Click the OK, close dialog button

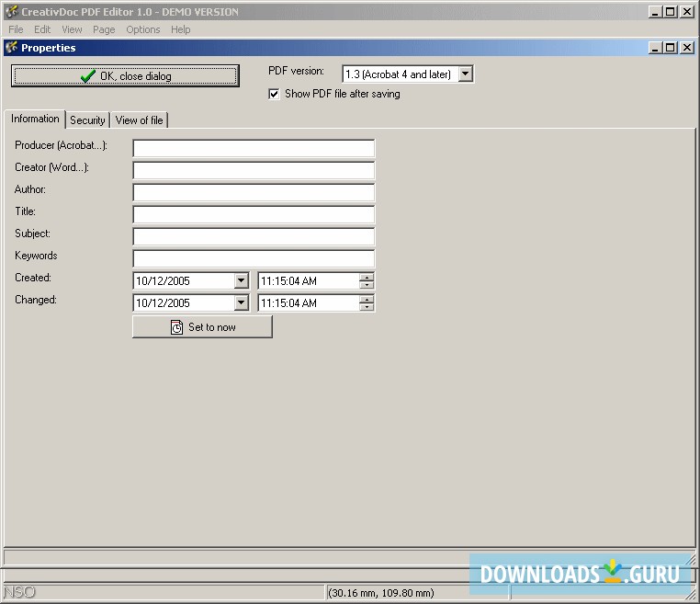tap(125, 76)
